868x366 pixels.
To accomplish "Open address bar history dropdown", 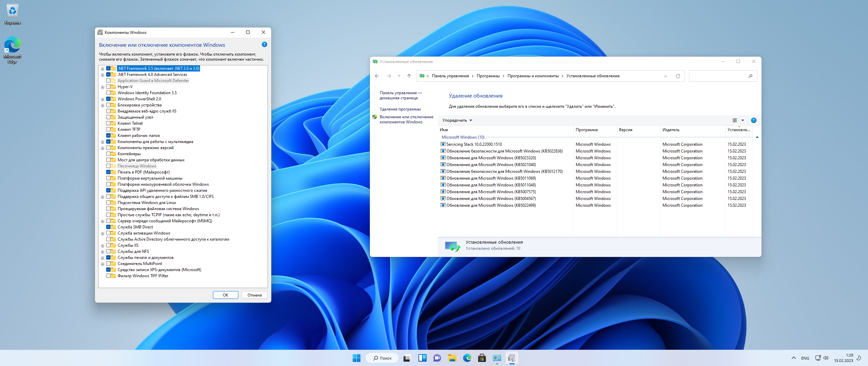I will click(665, 76).
